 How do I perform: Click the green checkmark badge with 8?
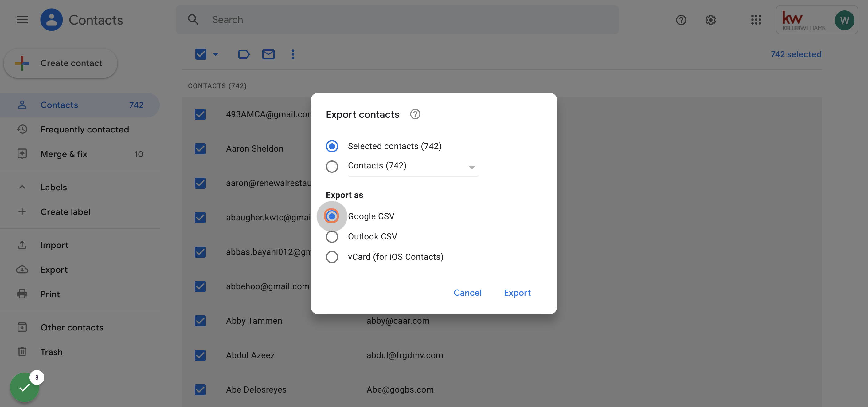25,387
